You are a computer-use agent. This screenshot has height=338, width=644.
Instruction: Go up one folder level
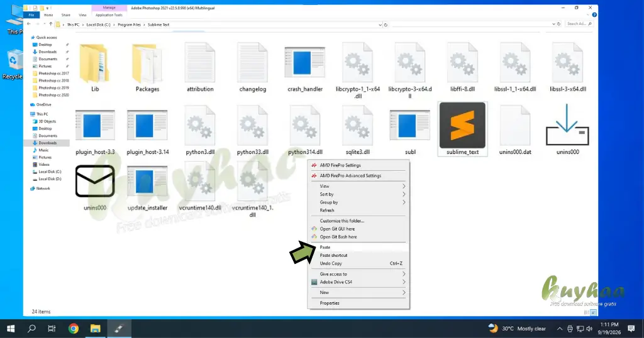pyautogui.click(x=51, y=25)
